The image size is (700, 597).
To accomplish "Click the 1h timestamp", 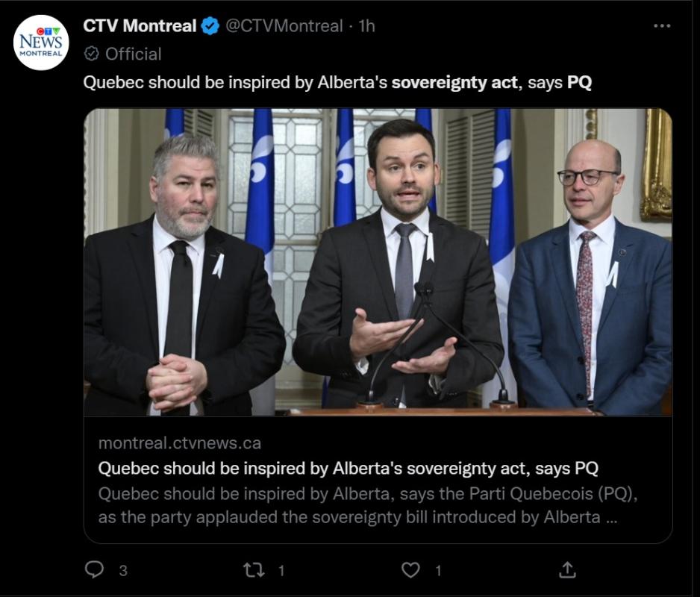I will click(367, 26).
